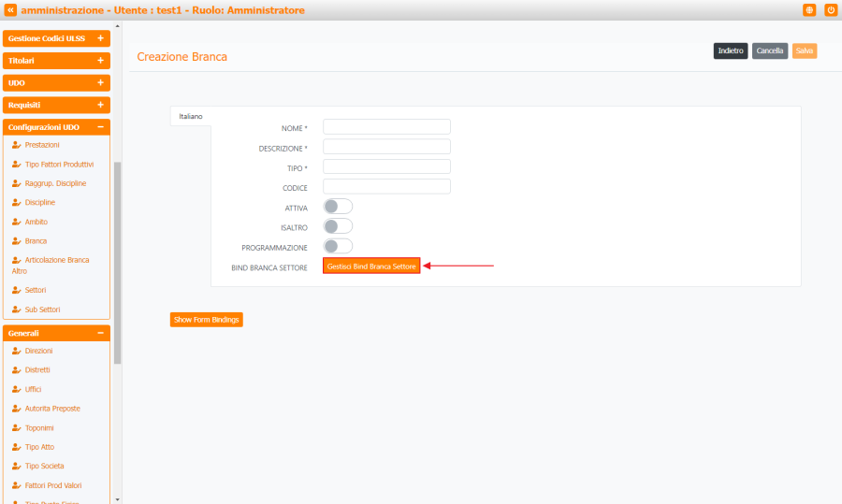Open the Branca menu item

point(36,241)
